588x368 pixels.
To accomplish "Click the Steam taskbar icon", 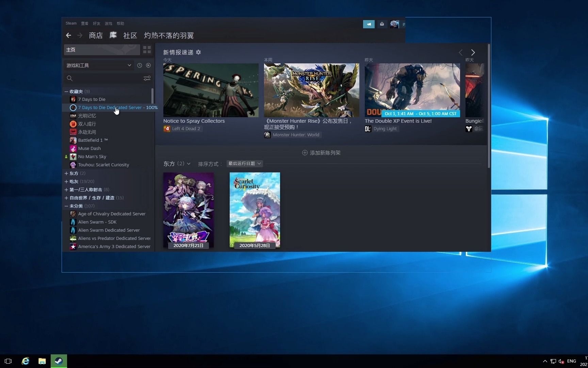I will [59, 361].
